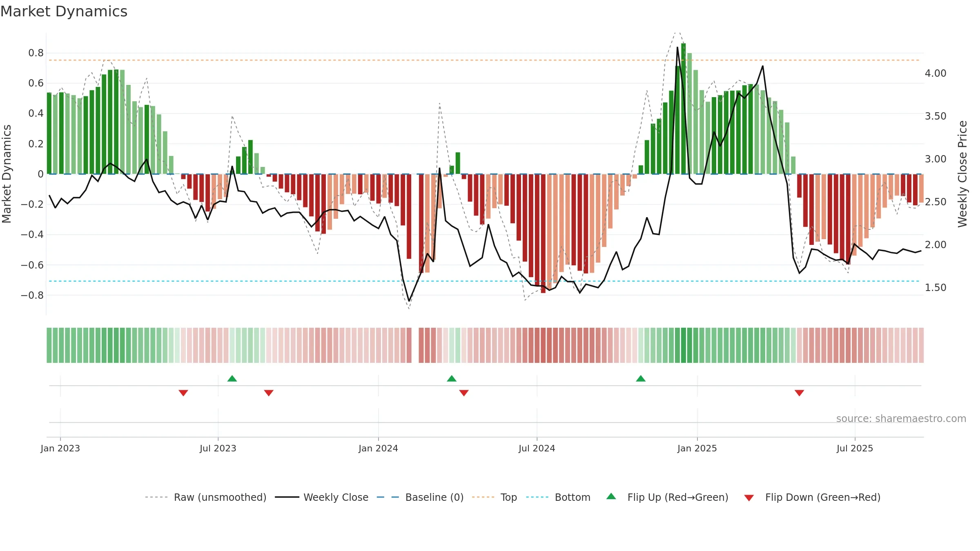The width and height of the screenshot is (980, 551).
Task: Toggle the Raw (unsmoothed) legend entry
Action: tap(220, 497)
